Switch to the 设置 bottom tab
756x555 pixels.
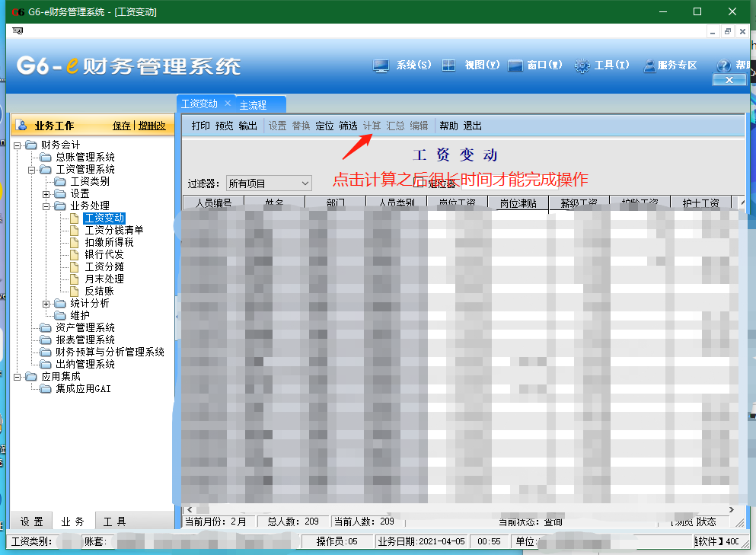pos(32,522)
